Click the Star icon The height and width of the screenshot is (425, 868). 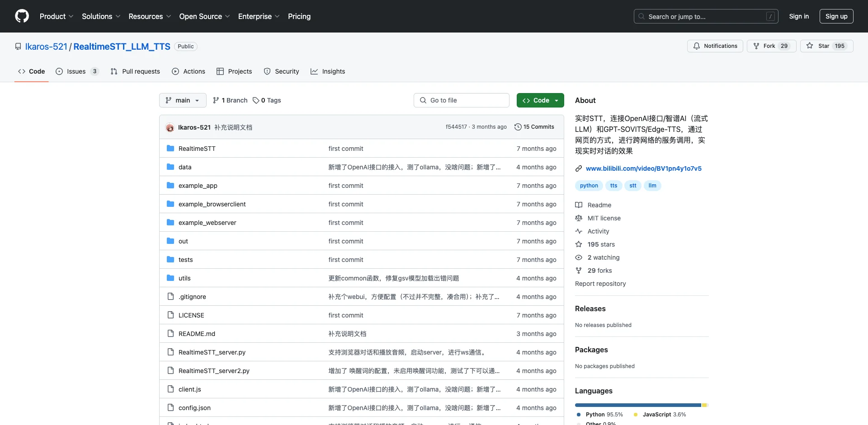tap(810, 46)
